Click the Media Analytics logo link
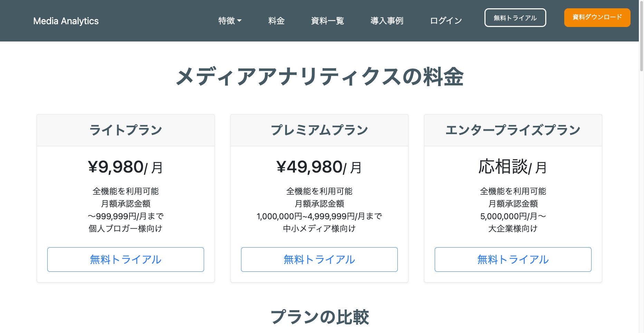 pyautogui.click(x=66, y=21)
